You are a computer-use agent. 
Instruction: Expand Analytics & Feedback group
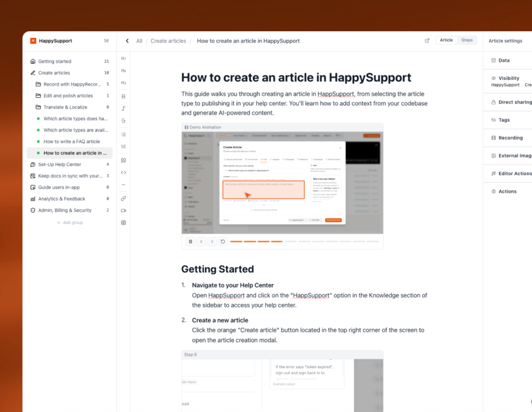(70, 199)
